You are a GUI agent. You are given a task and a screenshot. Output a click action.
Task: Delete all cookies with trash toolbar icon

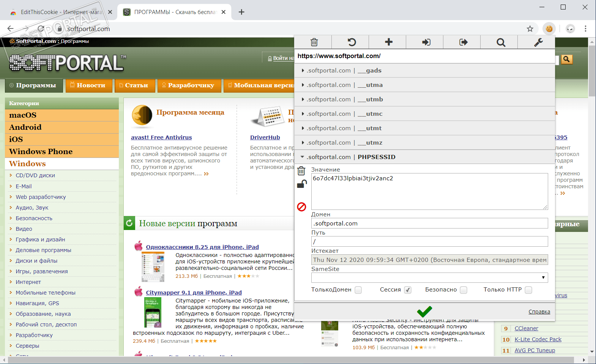click(x=314, y=42)
